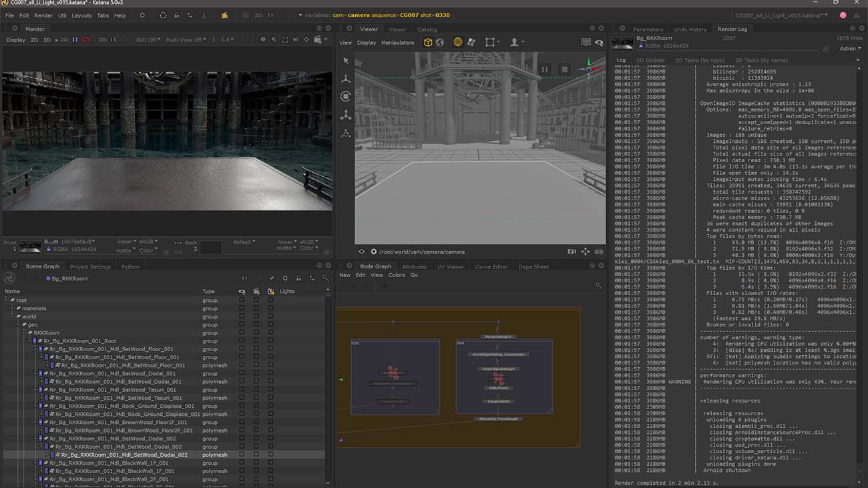The height and width of the screenshot is (488, 868).
Task: Pause the 2D monitor update
Action: click(75, 40)
